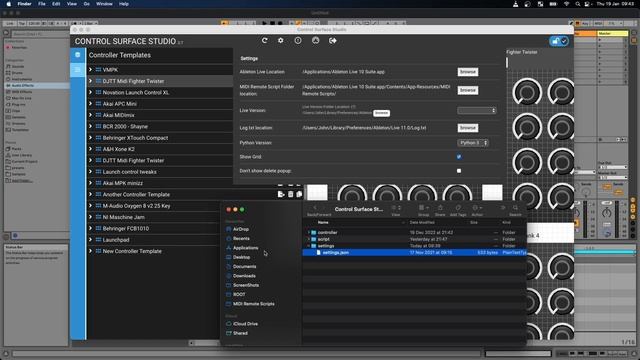This screenshot has height=360, width=640.
Task: Open the Go menu
Action: pos(87,4)
